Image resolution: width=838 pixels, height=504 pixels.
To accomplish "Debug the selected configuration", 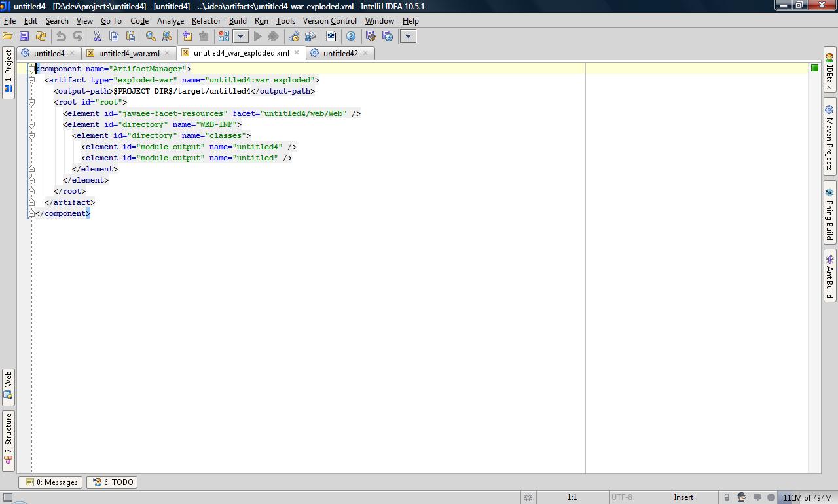I will pyautogui.click(x=274, y=37).
